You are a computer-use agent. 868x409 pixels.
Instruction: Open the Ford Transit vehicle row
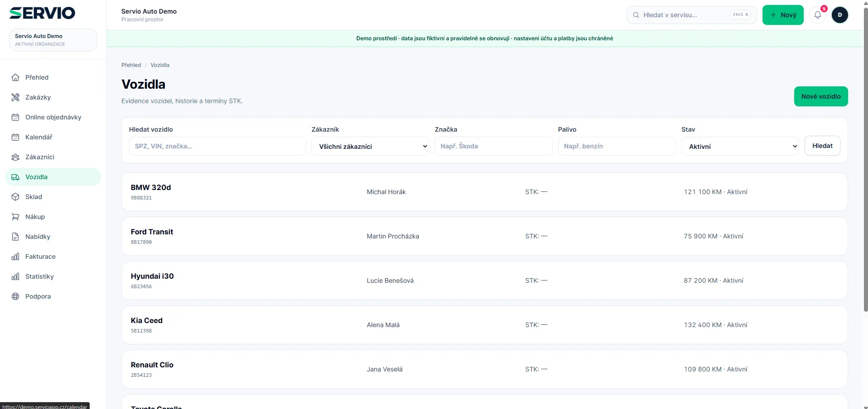[484, 236]
